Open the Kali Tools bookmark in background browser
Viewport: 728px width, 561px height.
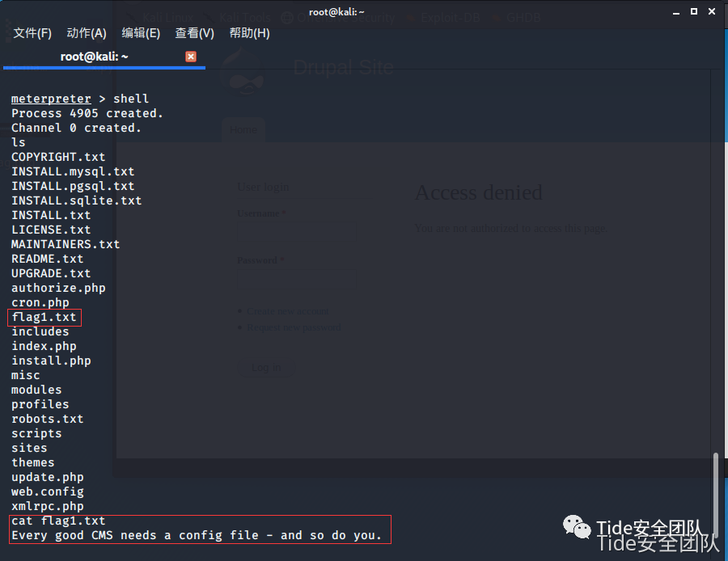click(x=237, y=18)
